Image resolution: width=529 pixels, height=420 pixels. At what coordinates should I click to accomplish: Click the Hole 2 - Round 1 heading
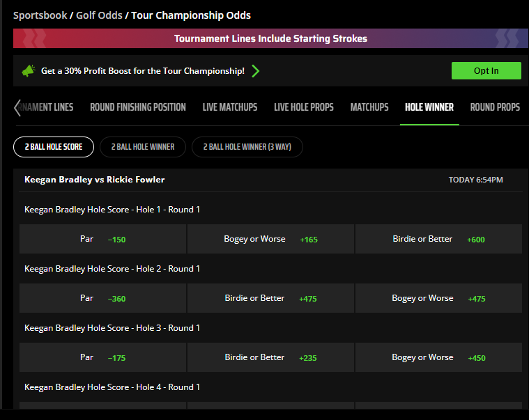coord(112,269)
